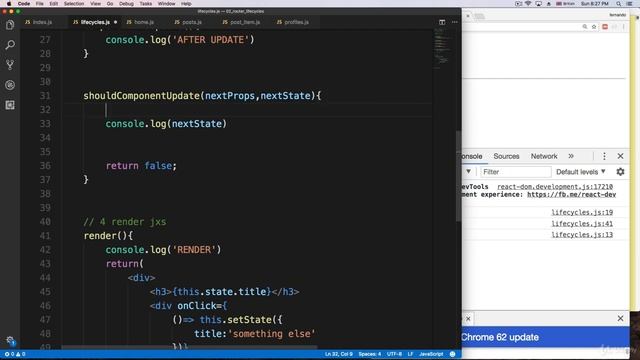This screenshot has width=640, height=360.
Task: Click the feedback smiley in status bar
Action: [452, 354]
